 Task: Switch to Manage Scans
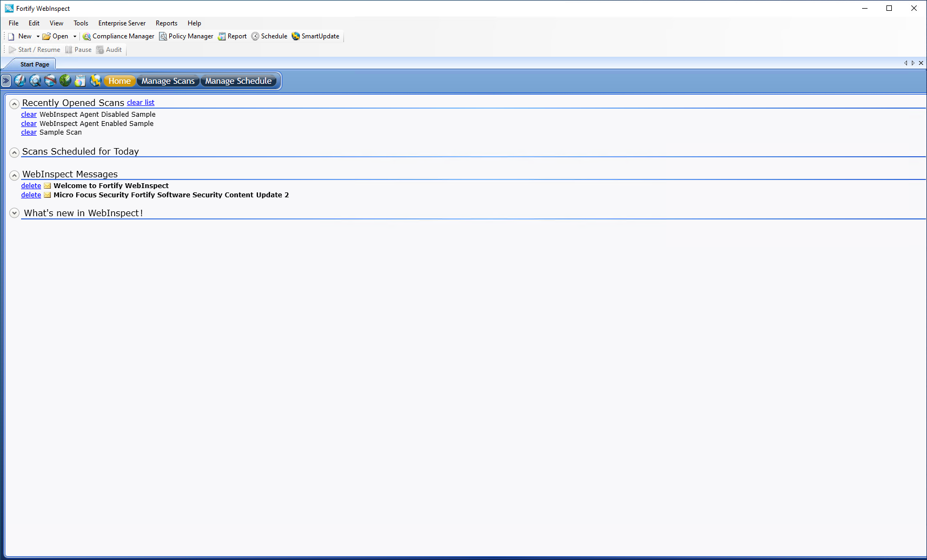(168, 81)
